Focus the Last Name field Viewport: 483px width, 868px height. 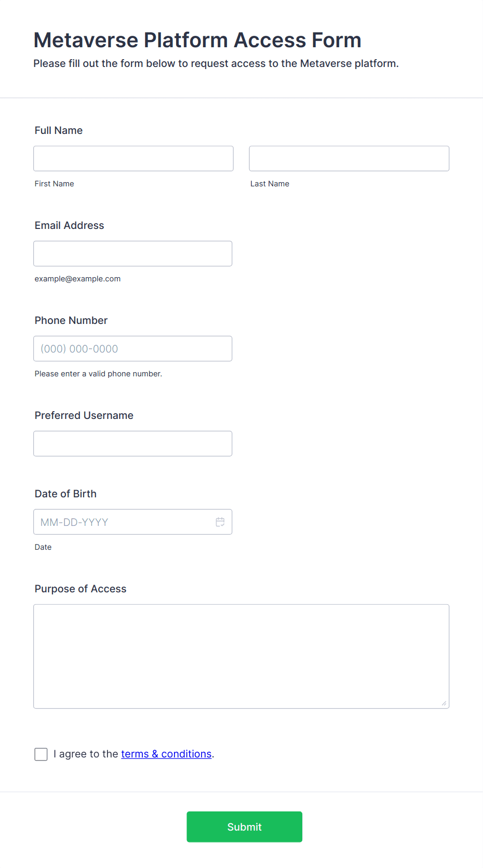pos(349,158)
